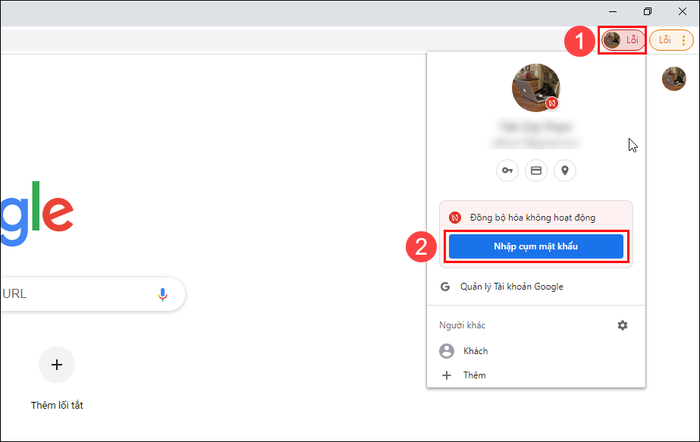This screenshot has height=442, width=700.
Task: Click the large profile picture in the popup
Action: click(536, 88)
